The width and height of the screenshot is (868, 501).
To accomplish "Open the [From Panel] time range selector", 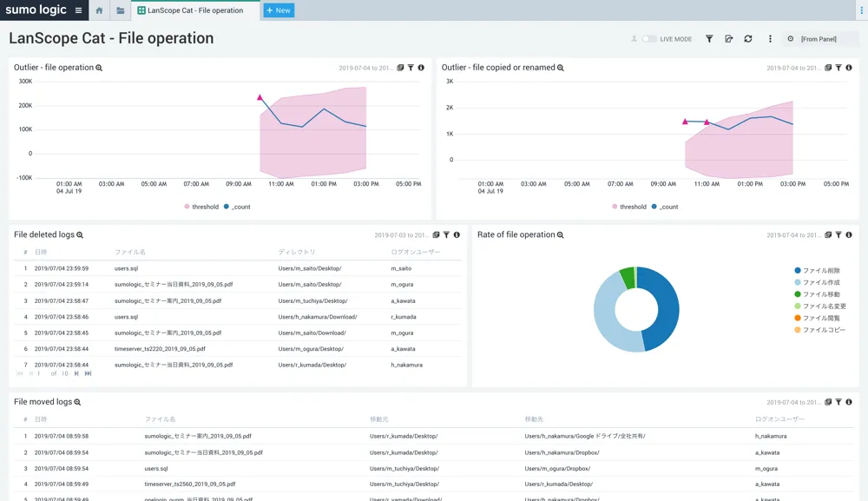I will pos(820,39).
